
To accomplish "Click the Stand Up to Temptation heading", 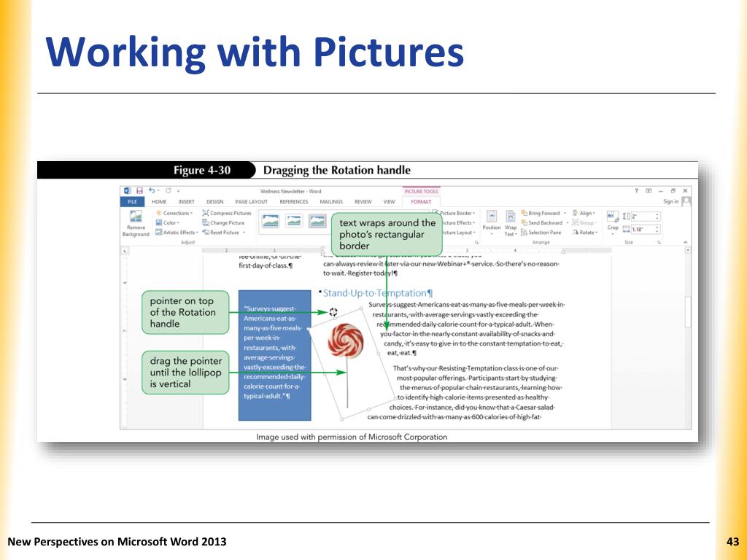I will coord(377,293).
